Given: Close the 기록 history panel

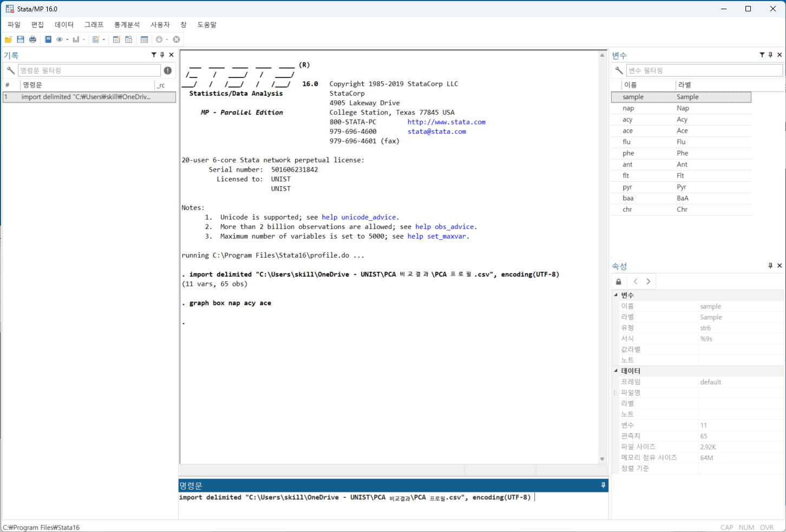Looking at the screenshot, I should point(171,55).
